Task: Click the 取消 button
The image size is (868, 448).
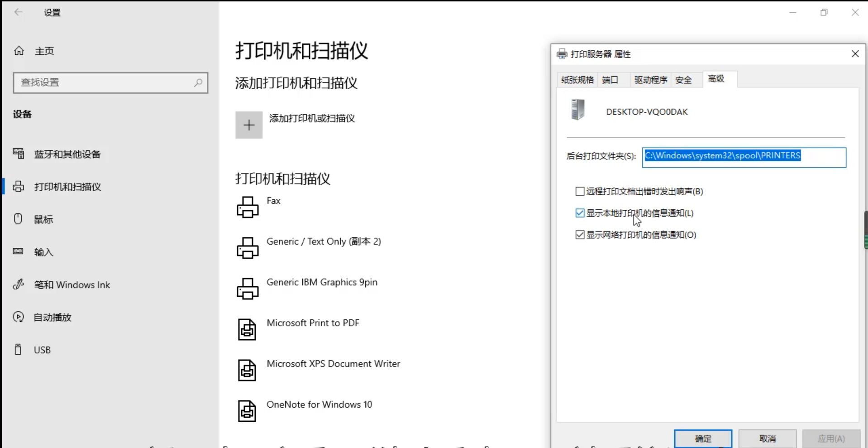Action: 767,438
